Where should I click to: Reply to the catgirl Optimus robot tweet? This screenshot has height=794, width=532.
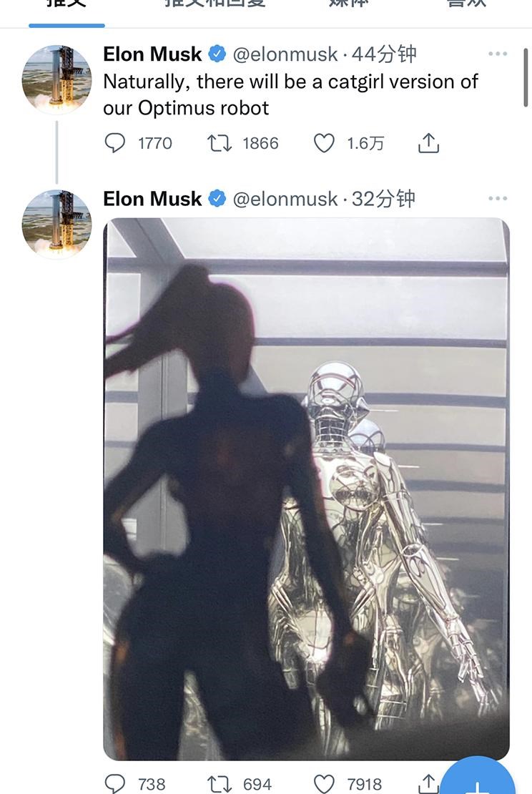[115, 143]
